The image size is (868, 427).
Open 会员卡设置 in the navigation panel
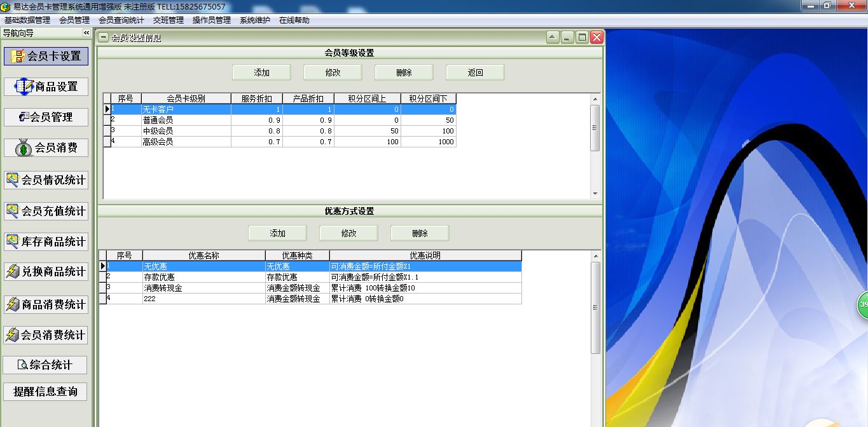46,56
